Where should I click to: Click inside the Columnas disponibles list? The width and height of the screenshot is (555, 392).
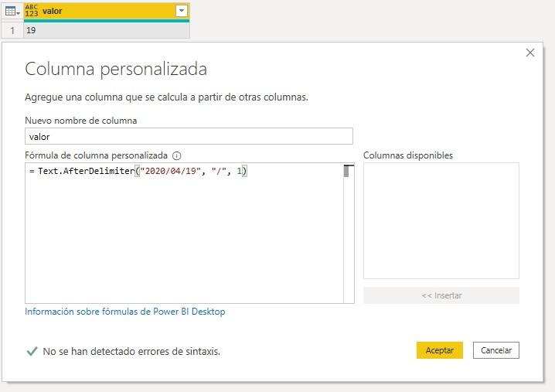[441, 220]
